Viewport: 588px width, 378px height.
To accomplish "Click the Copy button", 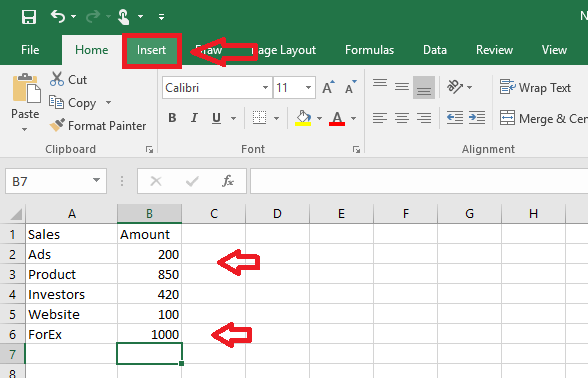I will pyautogui.click(x=73, y=103).
